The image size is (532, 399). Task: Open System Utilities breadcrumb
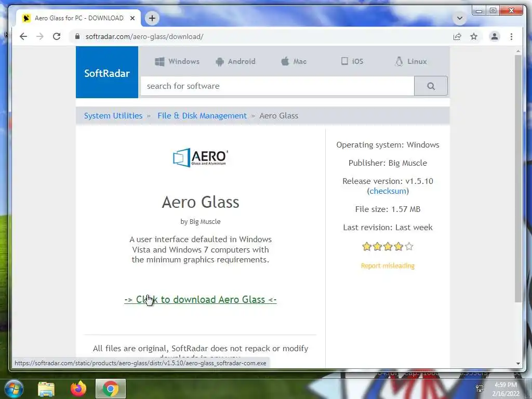[113, 116]
